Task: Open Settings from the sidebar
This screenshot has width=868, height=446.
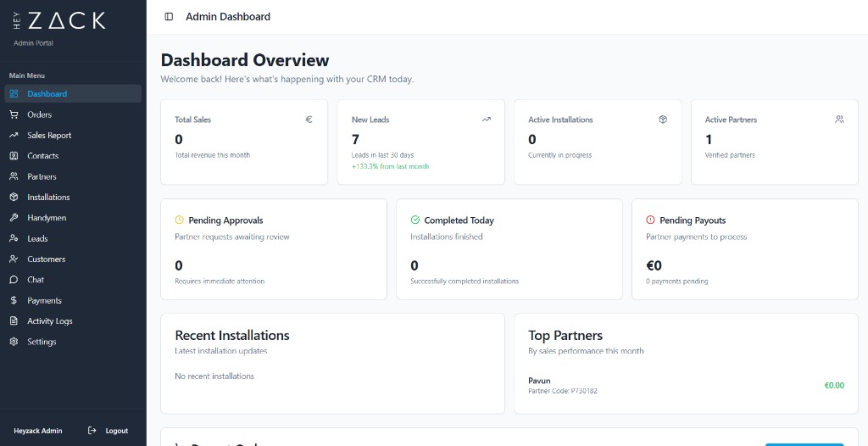Action: (73, 342)
